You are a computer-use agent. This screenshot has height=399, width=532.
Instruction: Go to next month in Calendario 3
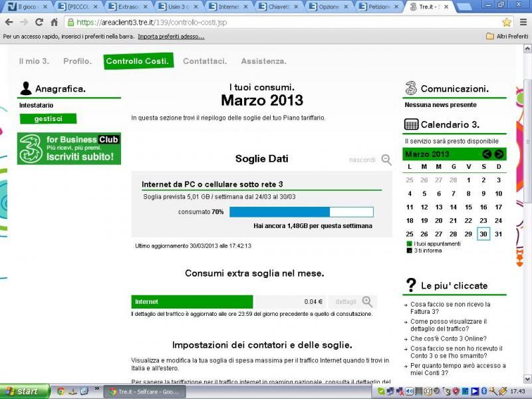499,154
